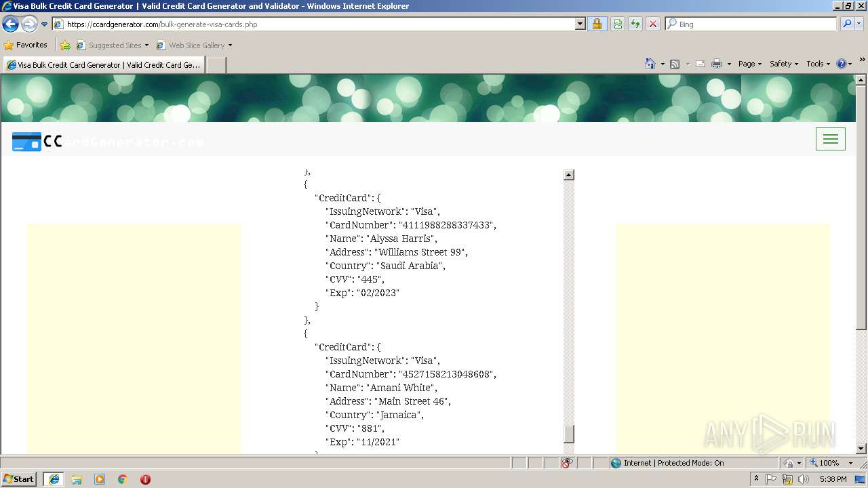Image resolution: width=868 pixels, height=488 pixels.
Task: Click the search magnifier button
Action: point(847,24)
